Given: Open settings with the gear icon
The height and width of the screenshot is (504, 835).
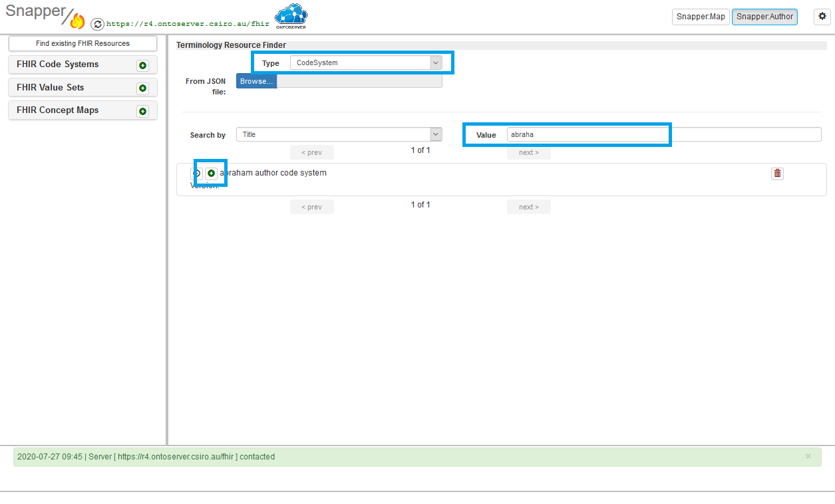Looking at the screenshot, I should pos(822,17).
